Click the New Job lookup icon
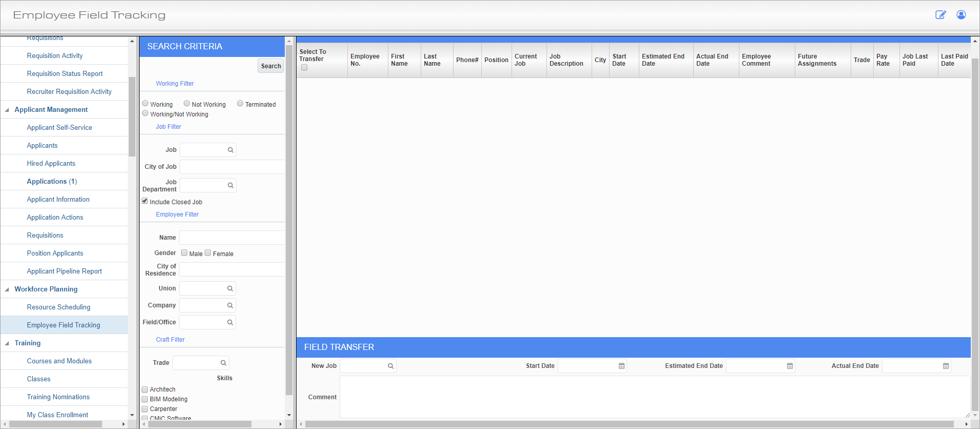This screenshot has height=429, width=980. [390, 366]
